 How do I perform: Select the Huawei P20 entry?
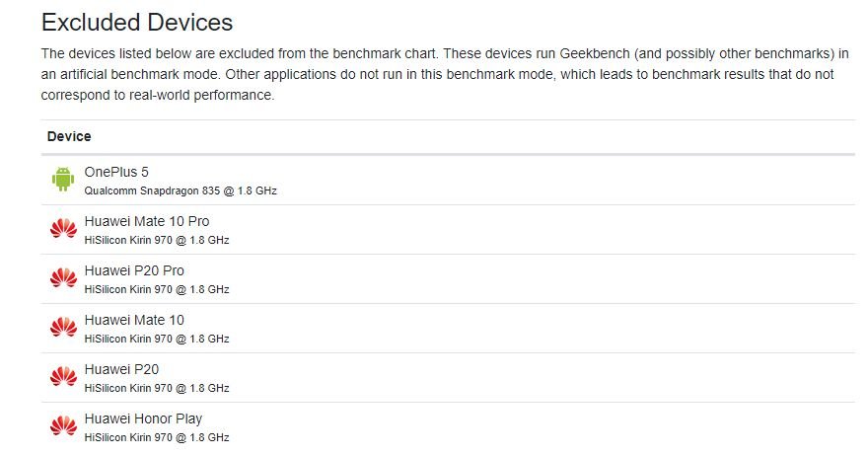121,369
